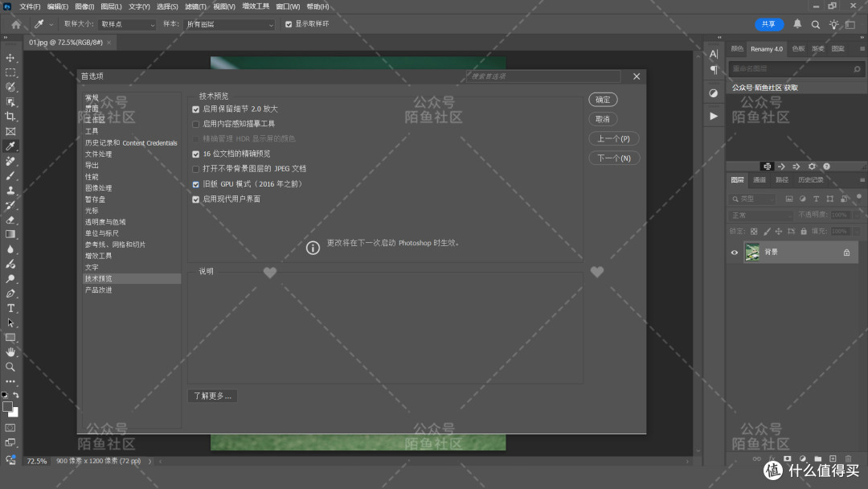This screenshot has height=489, width=868.
Task: Switch to the 历史记录 panel tab
Action: [x=810, y=180]
